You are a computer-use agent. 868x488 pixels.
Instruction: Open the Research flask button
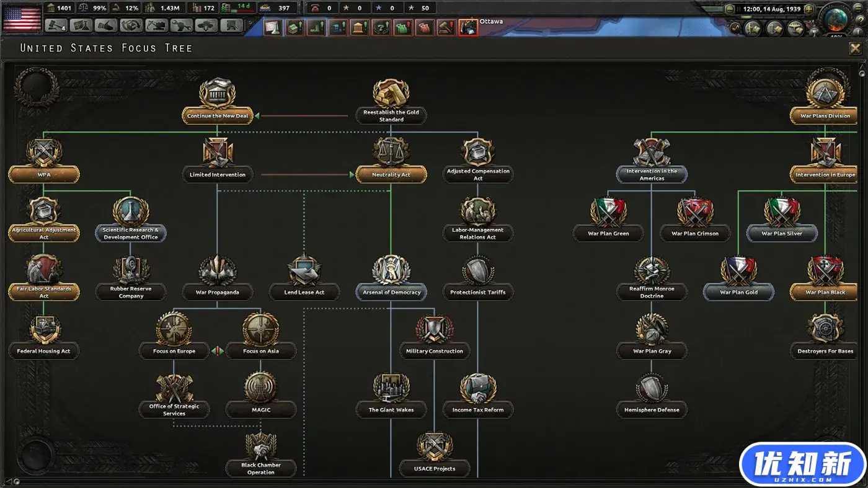pyautogui.click(x=81, y=26)
